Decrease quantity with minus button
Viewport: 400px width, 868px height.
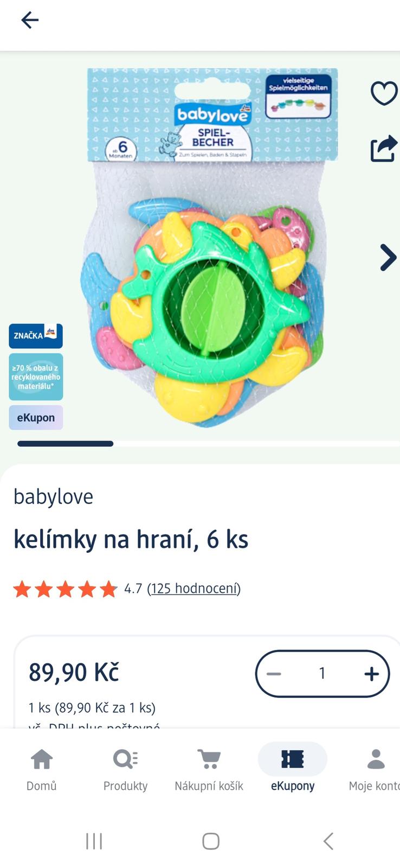click(x=274, y=674)
